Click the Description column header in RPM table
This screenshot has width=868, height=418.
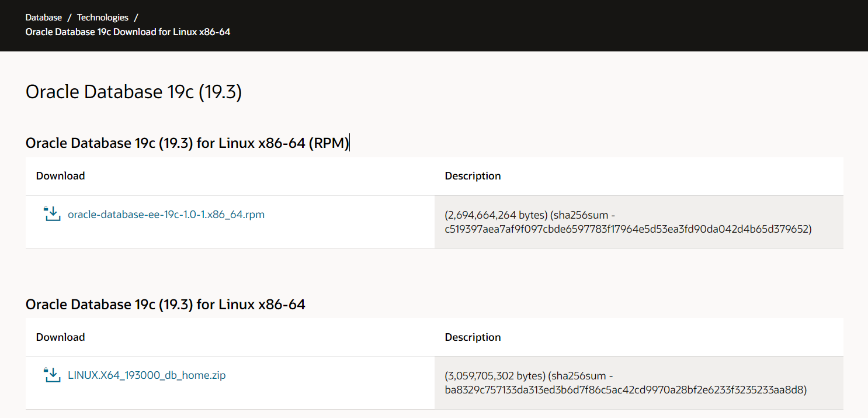pos(473,176)
